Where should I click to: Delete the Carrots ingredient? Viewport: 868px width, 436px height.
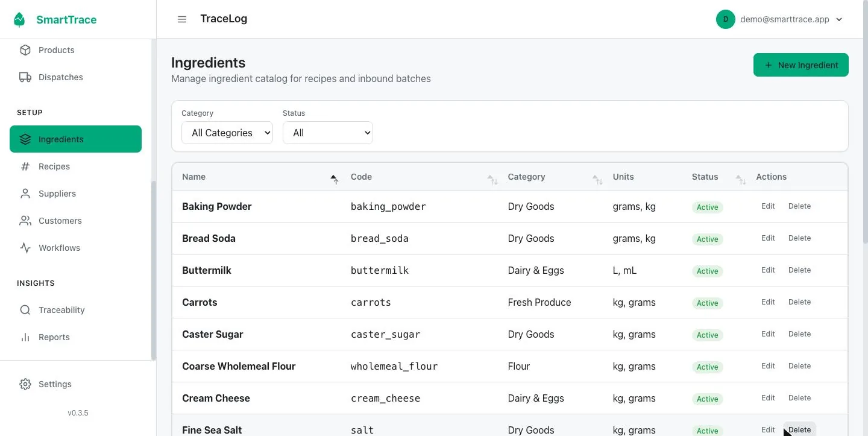[799, 302]
